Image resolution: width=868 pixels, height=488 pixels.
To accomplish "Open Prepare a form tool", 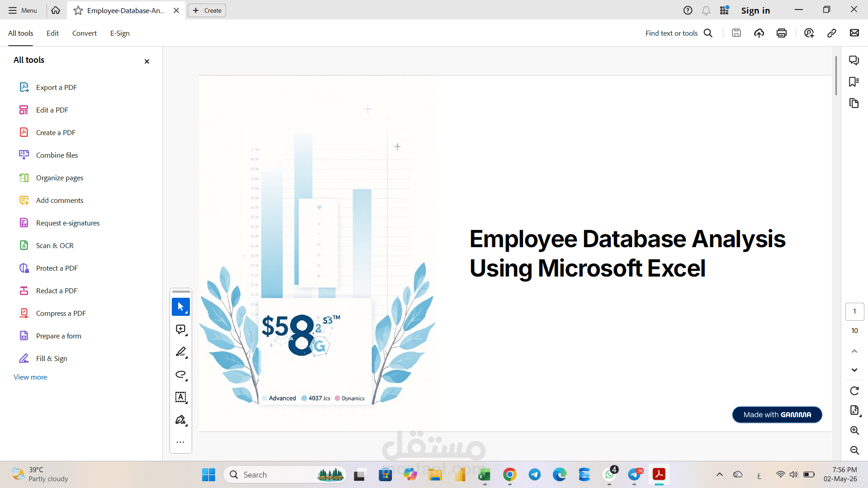I will pos(50,336).
